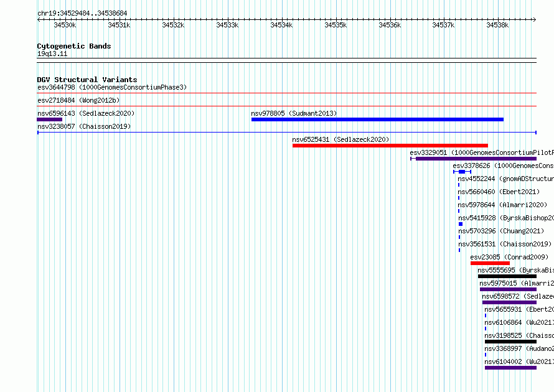Screen dimensions: 554x392
Task: Click the 34535k ruler position
Action: (336, 25)
